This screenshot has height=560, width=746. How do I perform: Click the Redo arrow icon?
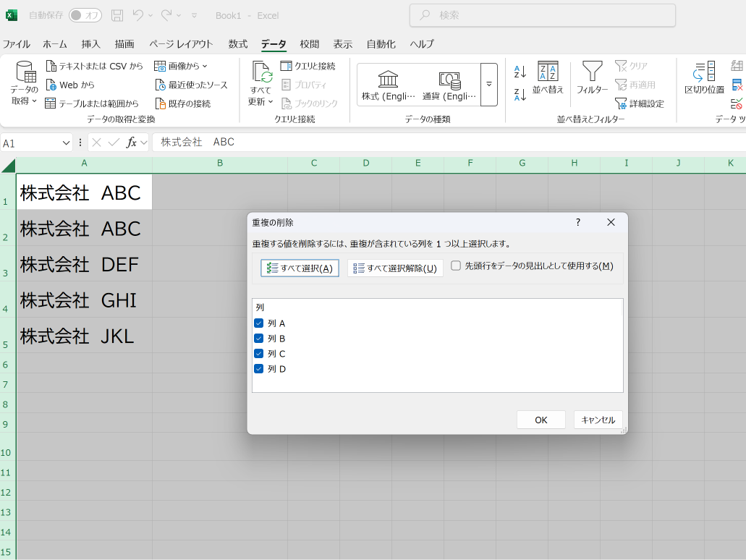coord(166,15)
